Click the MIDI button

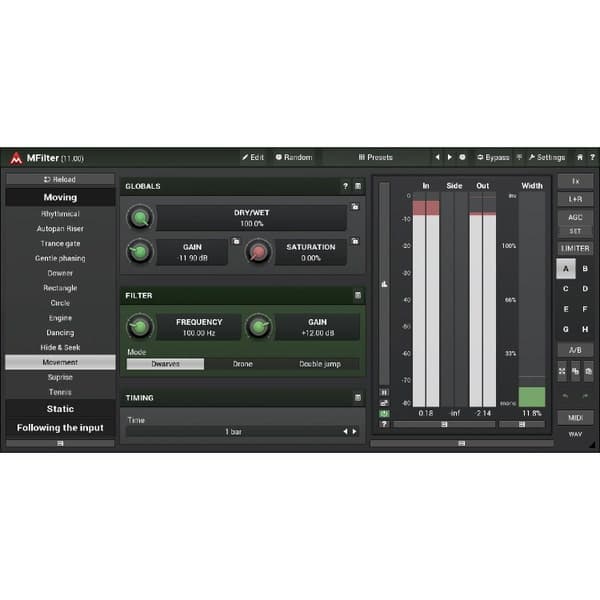(x=575, y=417)
